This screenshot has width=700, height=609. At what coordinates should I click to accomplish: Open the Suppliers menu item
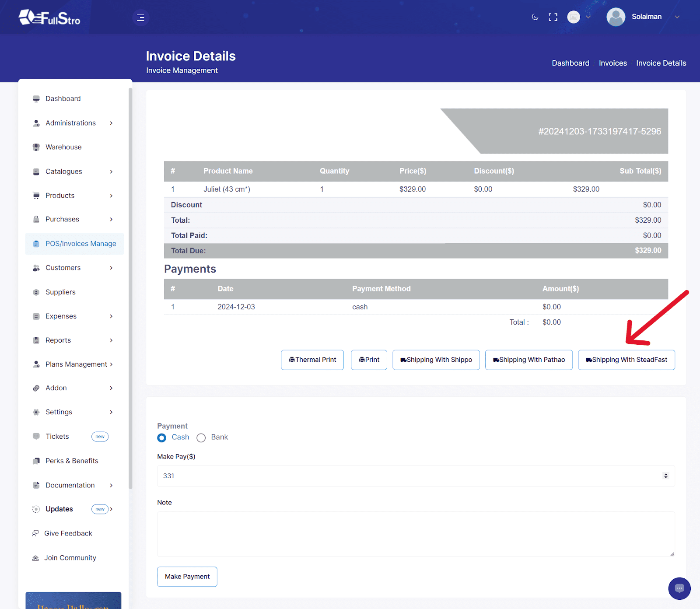click(x=74, y=292)
